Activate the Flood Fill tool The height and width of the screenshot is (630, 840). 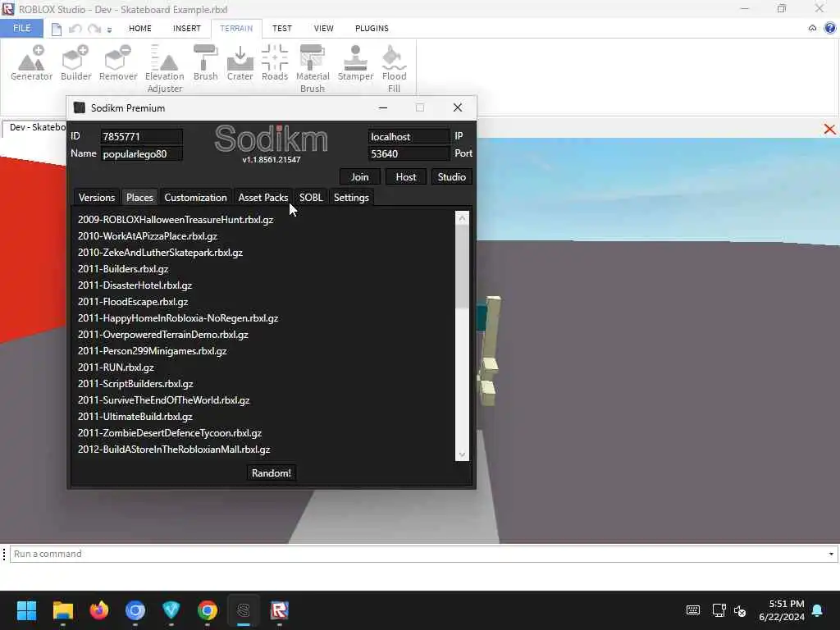[394, 69]
